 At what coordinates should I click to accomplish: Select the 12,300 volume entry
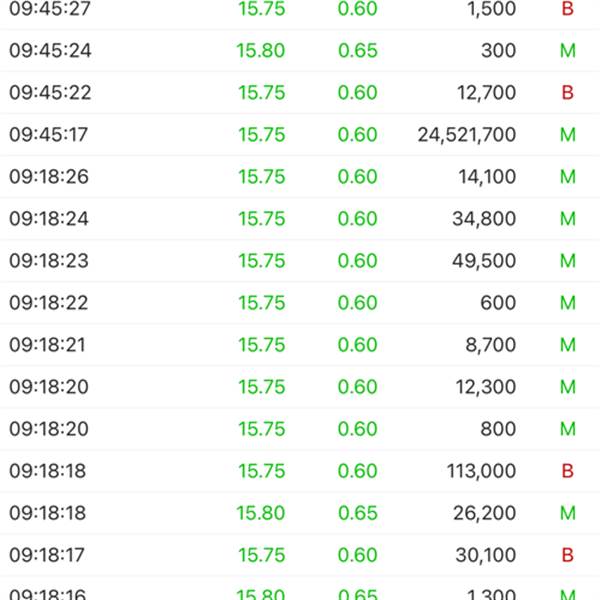[484, 387]
